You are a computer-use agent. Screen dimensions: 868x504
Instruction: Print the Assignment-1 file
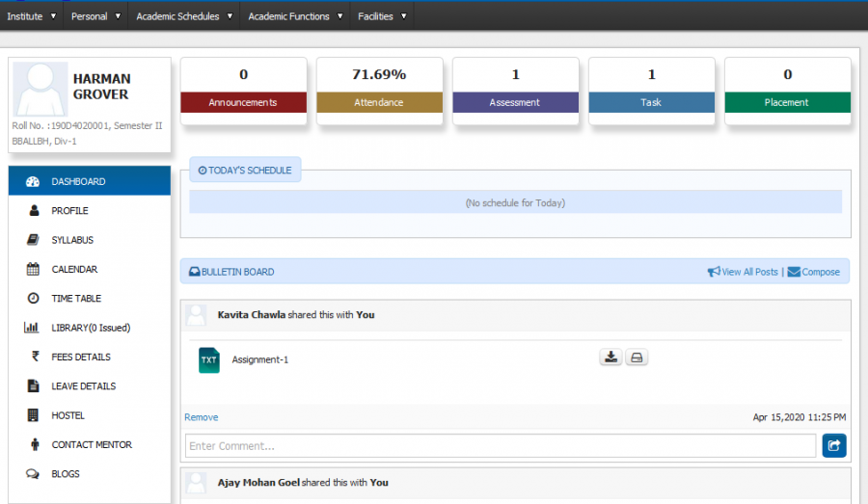click(x=637, y=358)
